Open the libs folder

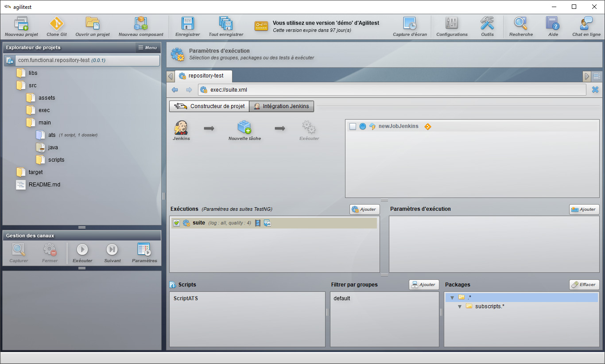click(x=33, y=73)
